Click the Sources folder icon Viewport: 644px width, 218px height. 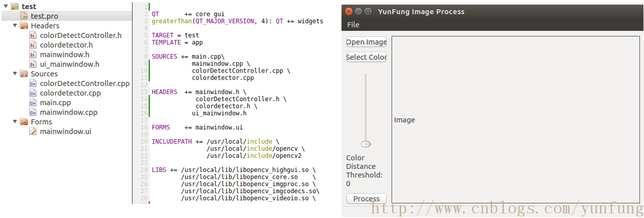24,74
